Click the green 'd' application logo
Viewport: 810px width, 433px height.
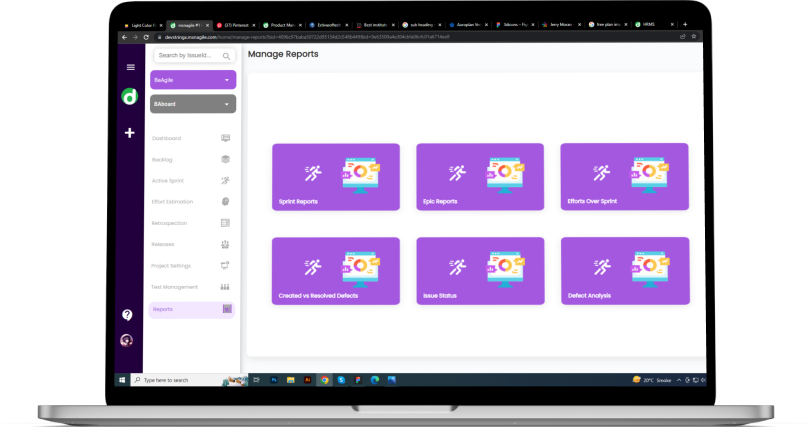point(130,96)
